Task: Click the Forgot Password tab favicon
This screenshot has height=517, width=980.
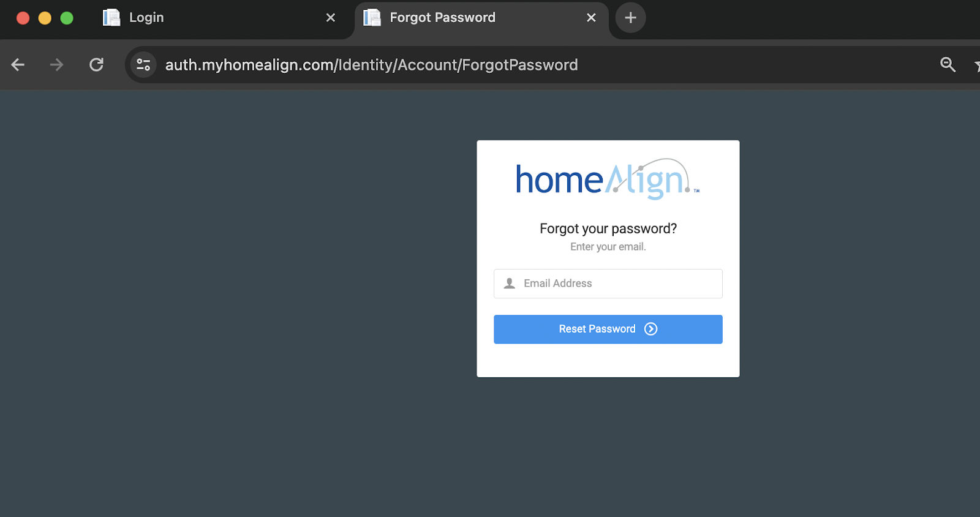Action: tap(372, 17)
